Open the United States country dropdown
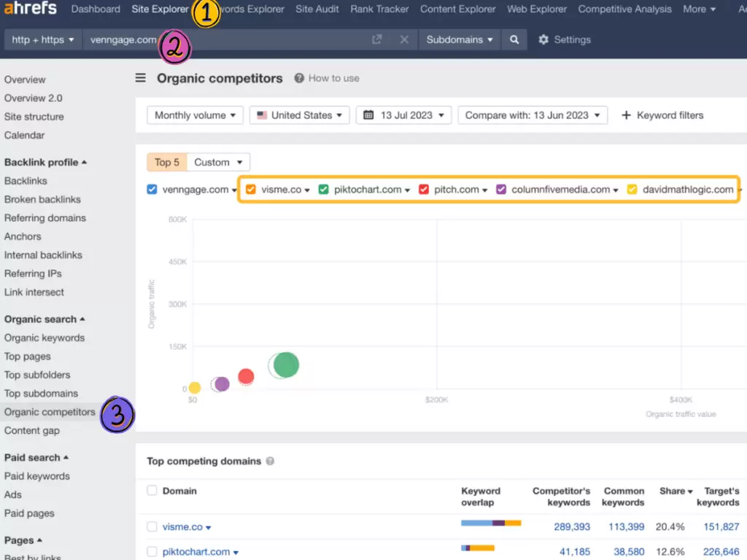This screenshot has width=747, height=560. (299, 115)
